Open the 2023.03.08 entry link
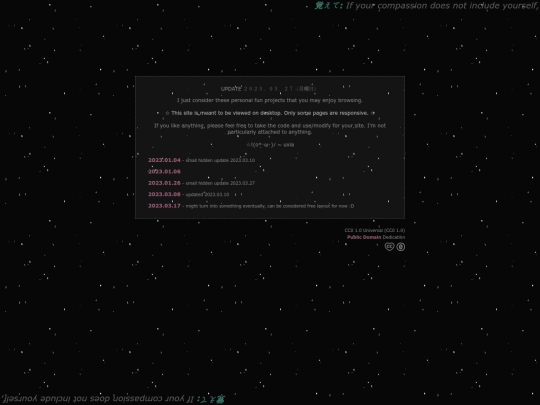Viewport: 540px width, 405px height. tap(164, 194)
